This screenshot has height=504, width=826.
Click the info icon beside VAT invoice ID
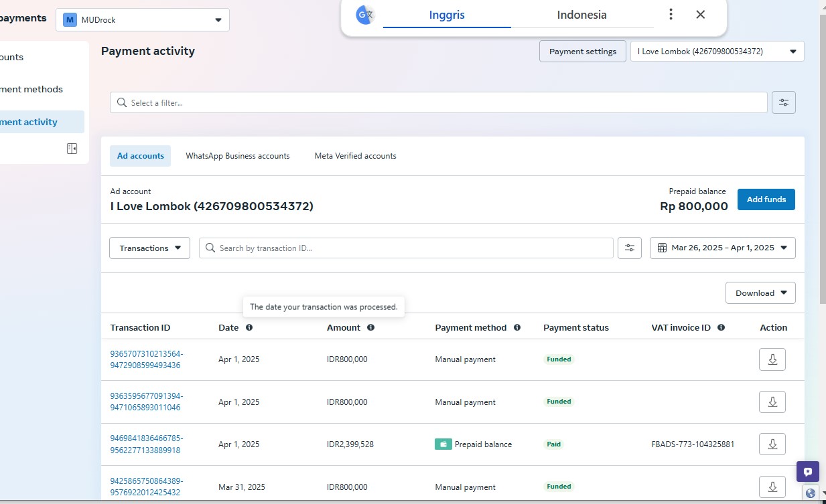click(x=721, y=328)
